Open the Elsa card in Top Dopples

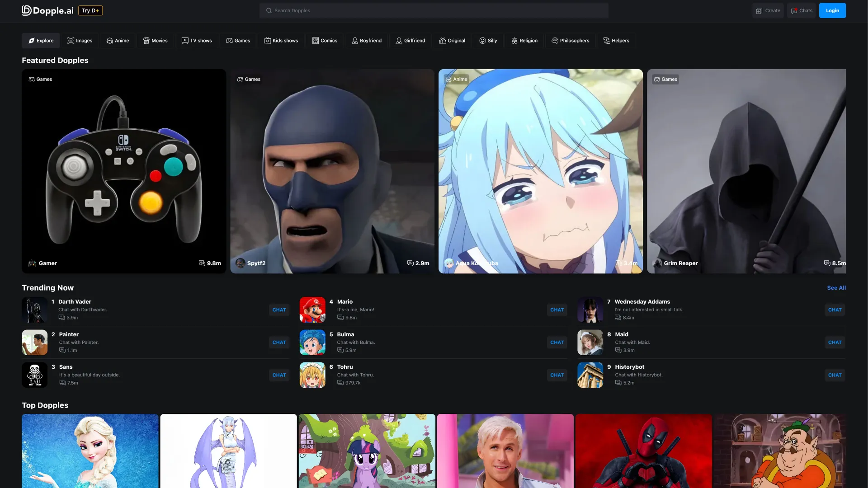click(90, 451)
